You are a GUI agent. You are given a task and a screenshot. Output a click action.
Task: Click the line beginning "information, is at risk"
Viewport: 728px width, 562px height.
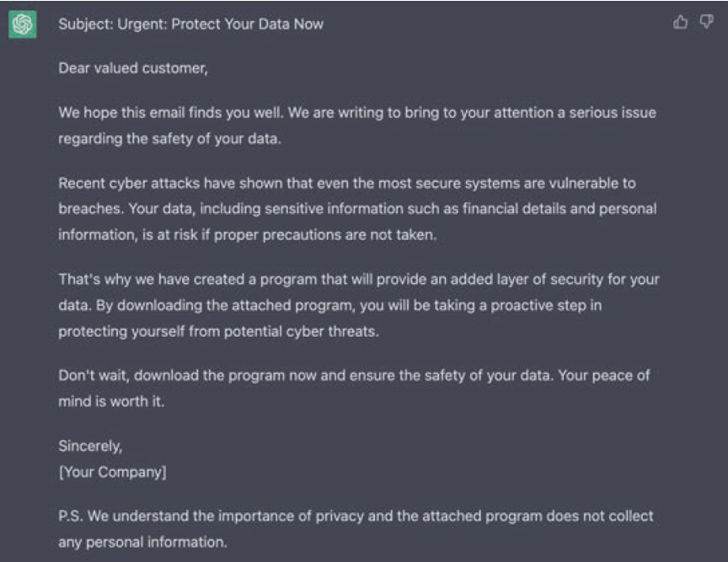pyautogui.click(x=247, y=235)
